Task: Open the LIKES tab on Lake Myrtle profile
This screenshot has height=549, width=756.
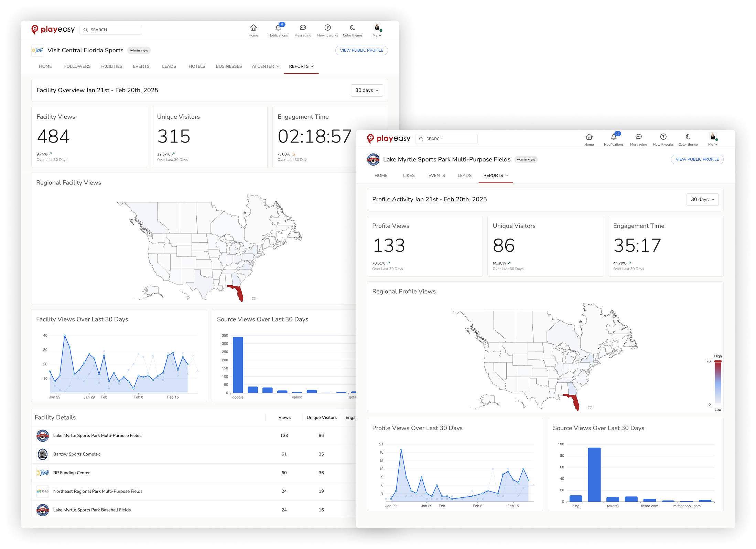Action: (409, 176)
